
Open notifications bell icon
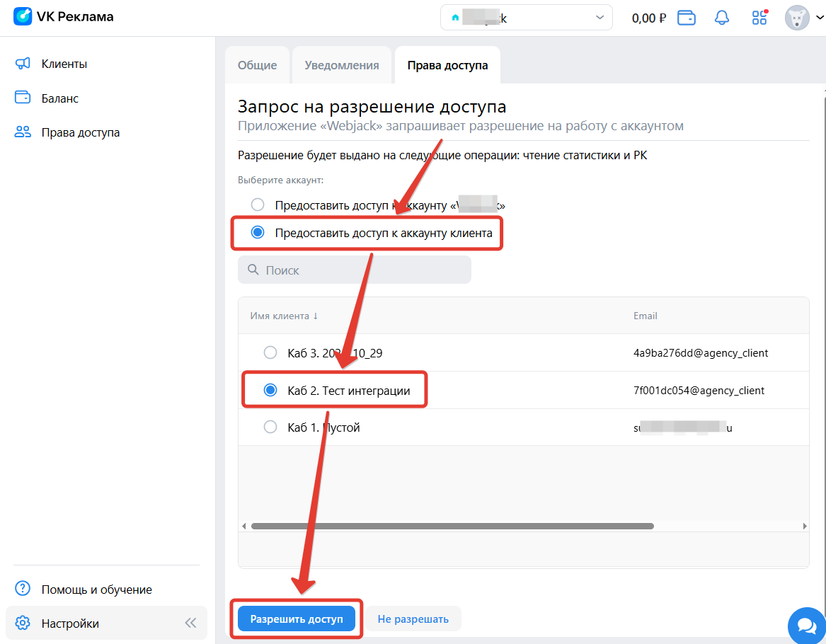click(x=722, y=18)
